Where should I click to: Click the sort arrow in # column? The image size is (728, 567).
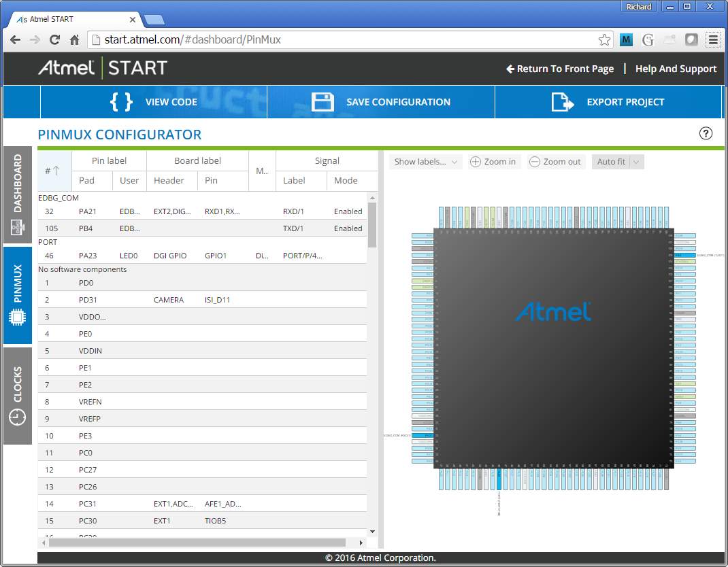[56, 171]
